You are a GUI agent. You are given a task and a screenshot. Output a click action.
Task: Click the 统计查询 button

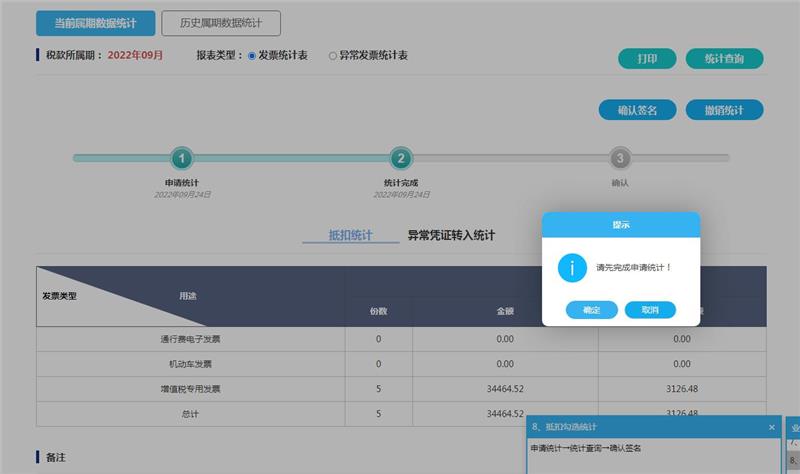(724, 59)
